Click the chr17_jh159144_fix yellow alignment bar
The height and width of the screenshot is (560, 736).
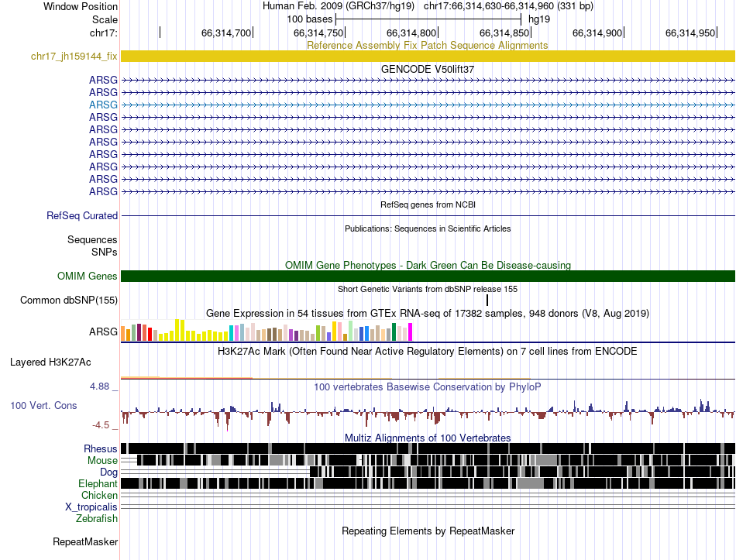428,57
